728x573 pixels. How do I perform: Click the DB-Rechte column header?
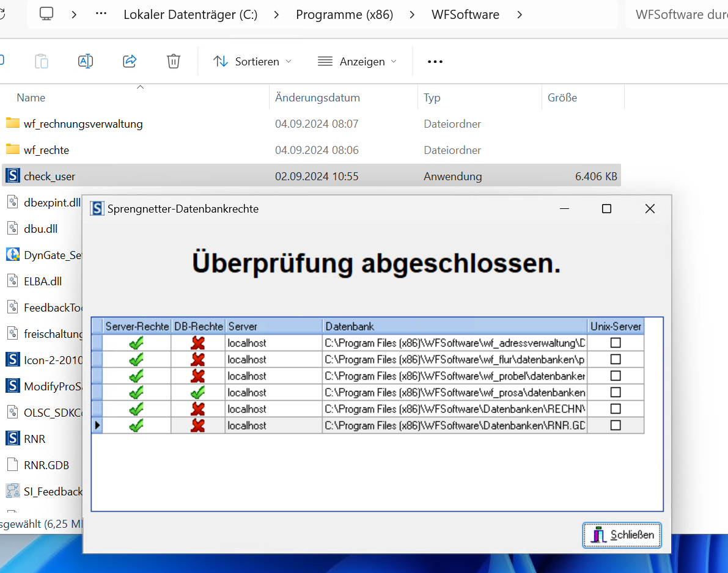tap(198, 326)
